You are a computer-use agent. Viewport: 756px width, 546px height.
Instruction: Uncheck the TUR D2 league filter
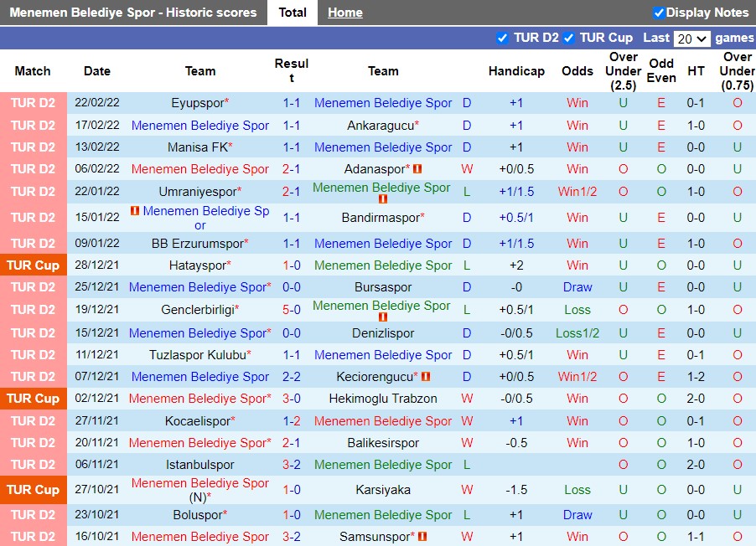coord(502,38)
